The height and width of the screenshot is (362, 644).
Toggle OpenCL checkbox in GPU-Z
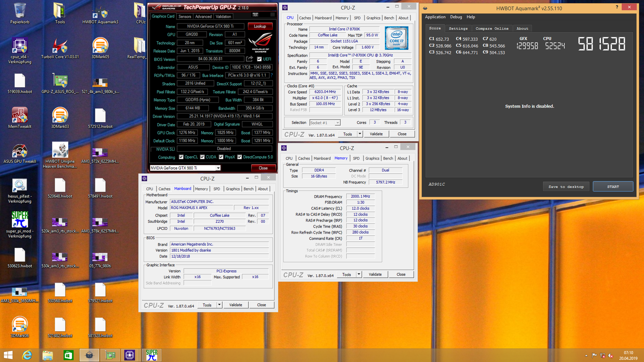point(181,157)
